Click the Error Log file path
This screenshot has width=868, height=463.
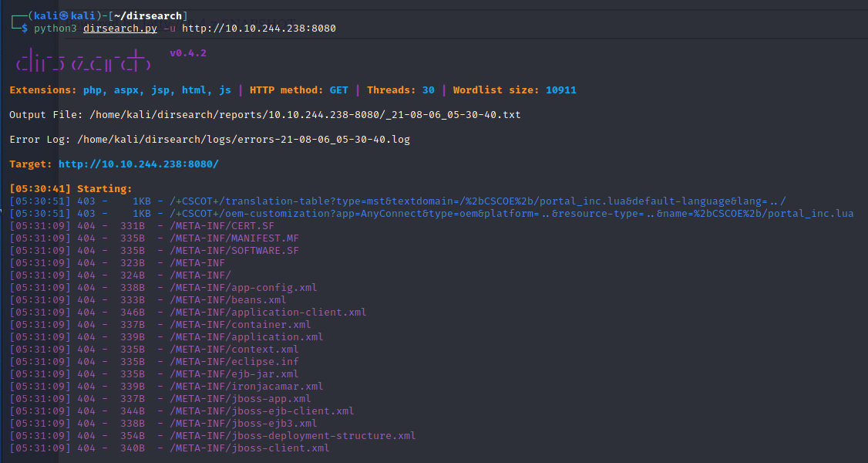(245, 140)
